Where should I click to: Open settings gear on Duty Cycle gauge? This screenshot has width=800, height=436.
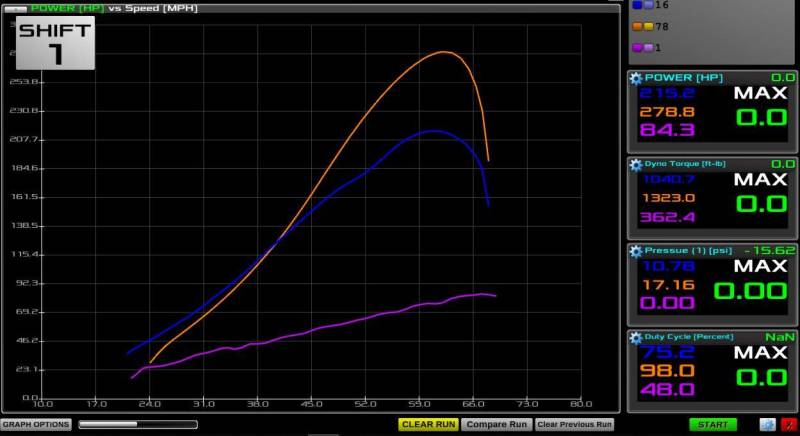pos(635,337)
